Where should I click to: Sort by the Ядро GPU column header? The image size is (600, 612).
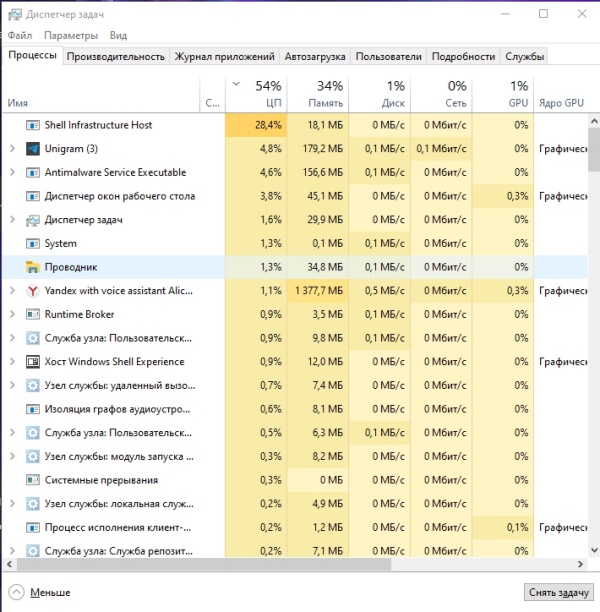(561, 95)
